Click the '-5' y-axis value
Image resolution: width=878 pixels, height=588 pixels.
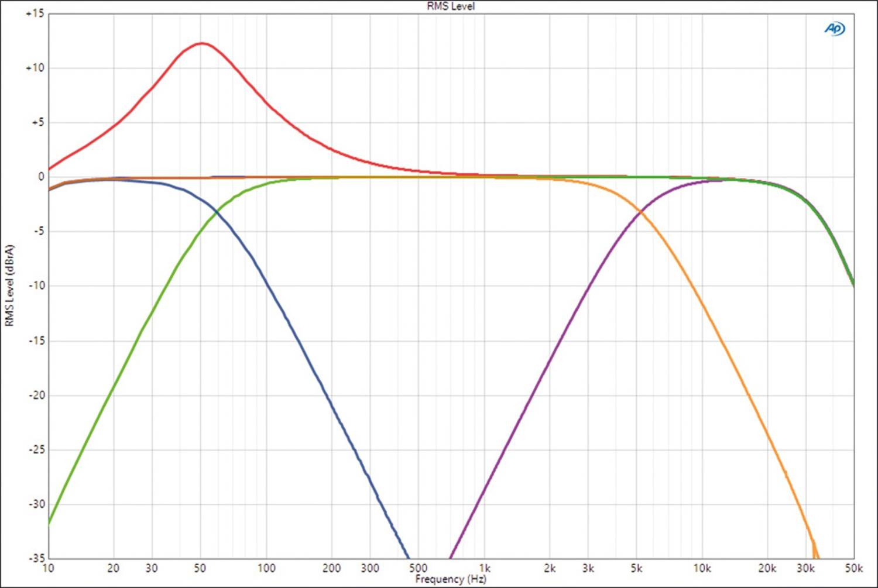click(x=38, y=231)
